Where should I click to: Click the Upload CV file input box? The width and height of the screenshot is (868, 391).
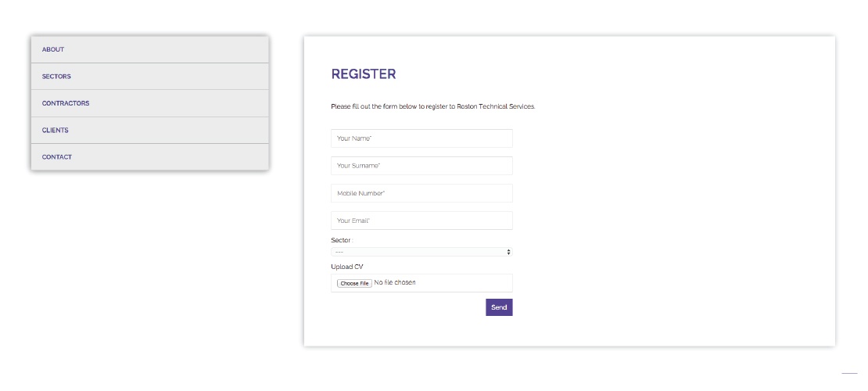click(421, 283)
